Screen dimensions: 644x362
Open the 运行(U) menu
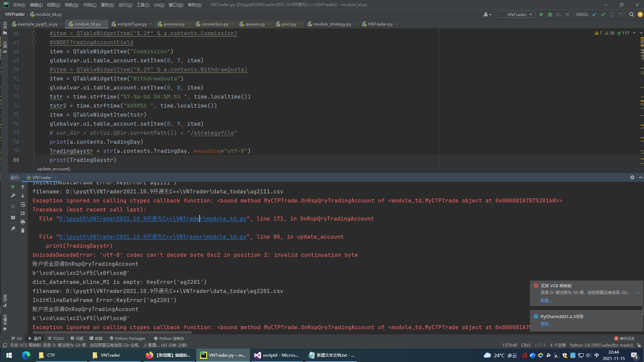pyautogui.click(x=125, y=5)
